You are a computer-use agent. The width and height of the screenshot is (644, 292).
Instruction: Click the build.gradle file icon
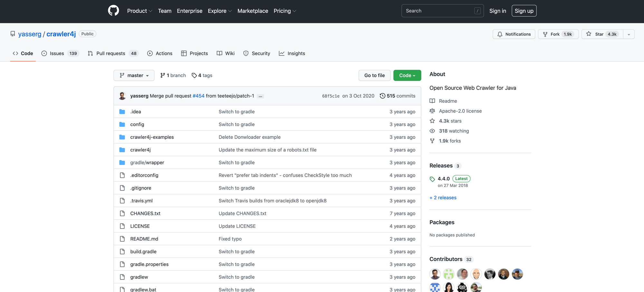[122, 252]
